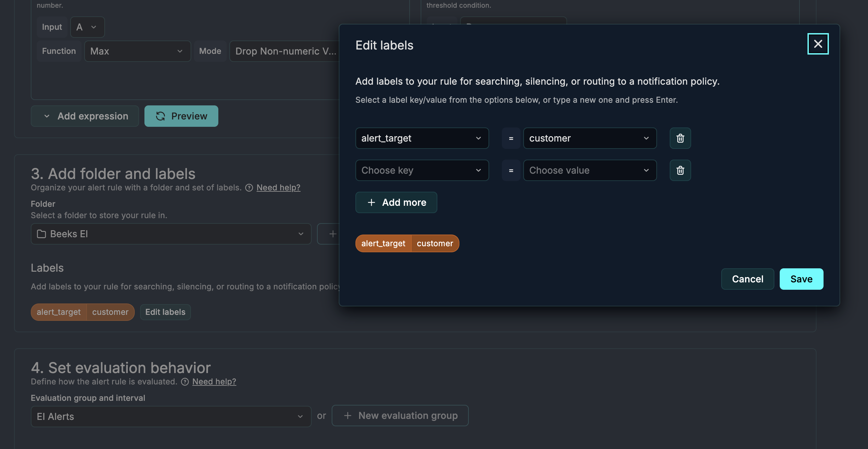
Task: Click New evaluation group button
Action: [x=400, y=415]
